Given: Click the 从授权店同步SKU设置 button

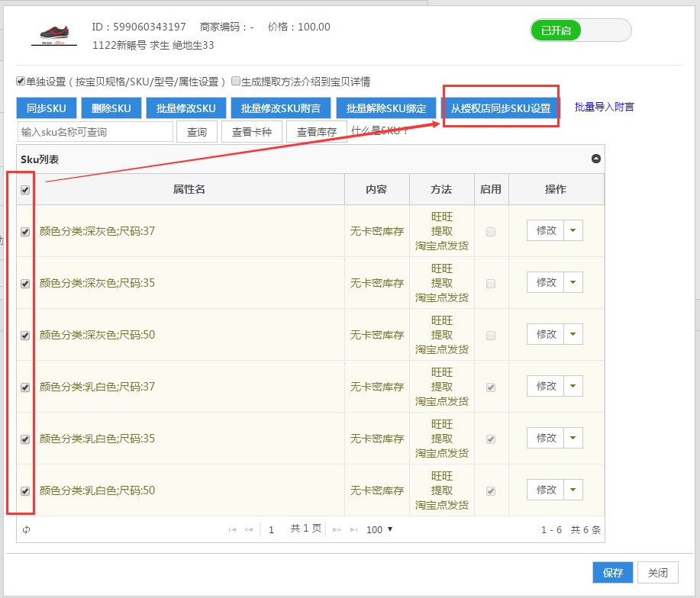Looking at the screenshot, I should click(x=500, y=108).
